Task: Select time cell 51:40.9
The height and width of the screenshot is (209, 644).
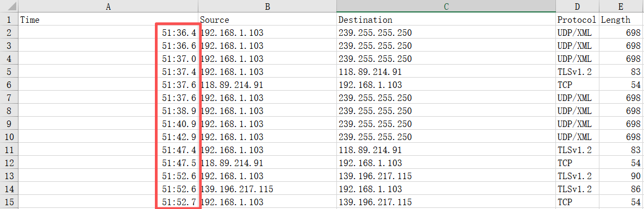Action: coord(109,124)
